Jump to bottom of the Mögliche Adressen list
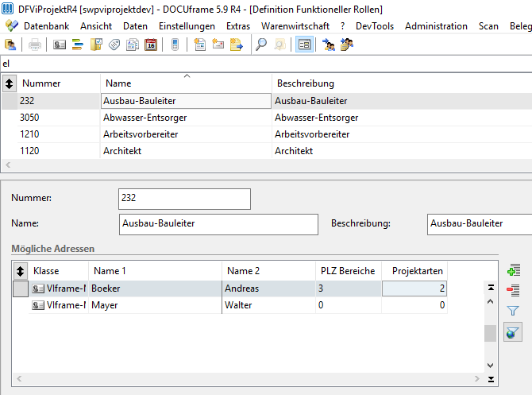This screenshot has width=532, height=395. click(x=491, y=379)
